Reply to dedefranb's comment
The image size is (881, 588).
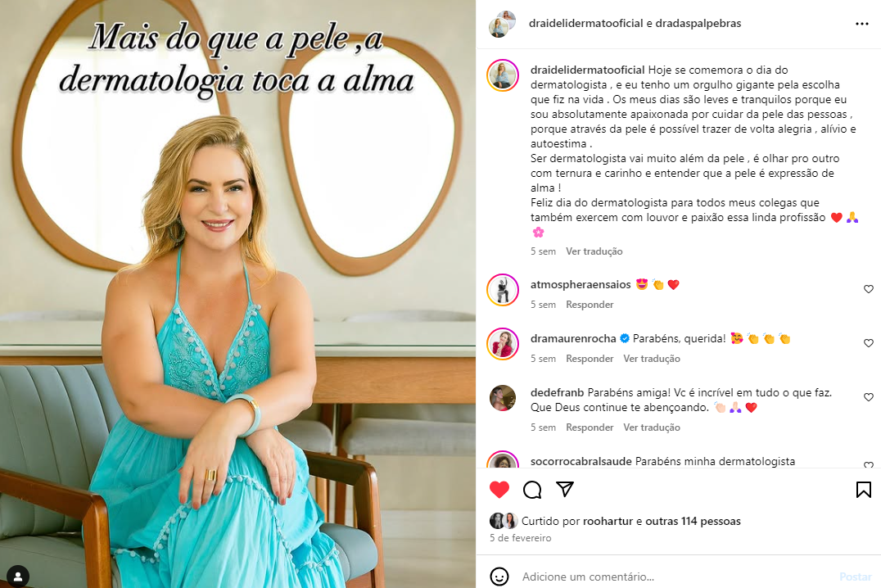pyautogui.click(x=590, y=427)
